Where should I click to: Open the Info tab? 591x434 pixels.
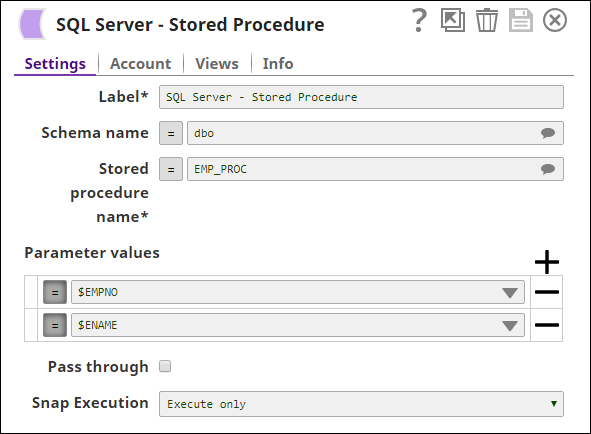[x=278, y=63]
